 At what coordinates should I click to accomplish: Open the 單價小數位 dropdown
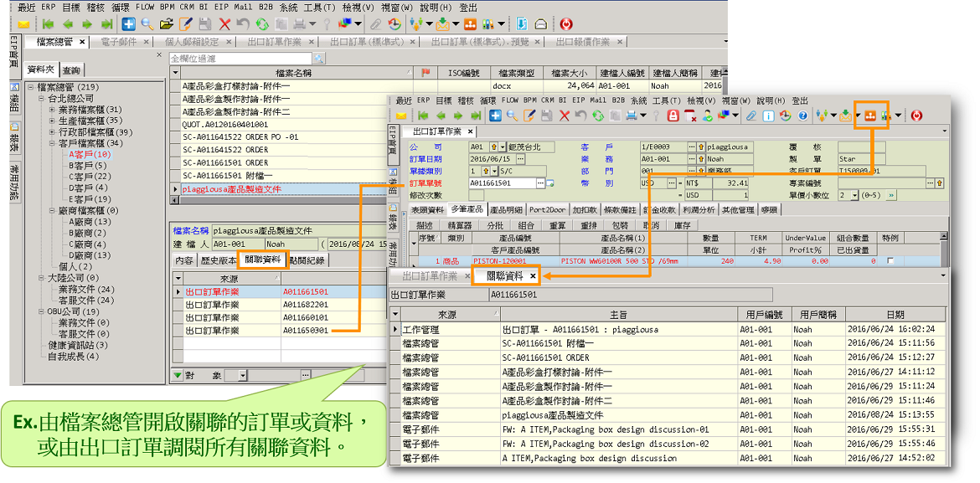pyautogui.click(x=855, y=195)
